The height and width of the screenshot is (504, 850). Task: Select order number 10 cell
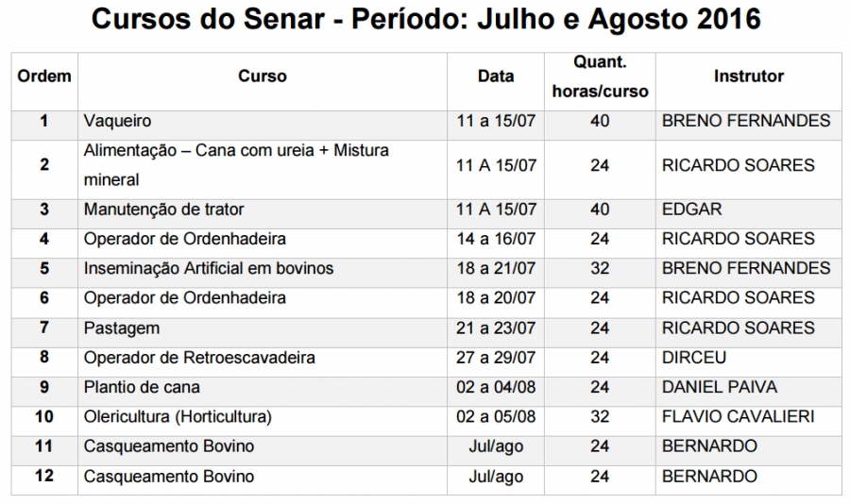pyautogui.click(x=44, y=417)
